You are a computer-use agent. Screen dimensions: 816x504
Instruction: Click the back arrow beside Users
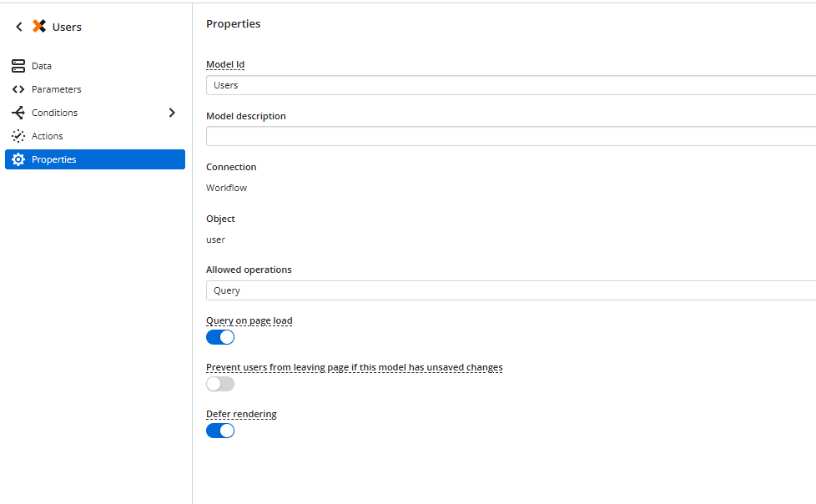coord(18,27)
